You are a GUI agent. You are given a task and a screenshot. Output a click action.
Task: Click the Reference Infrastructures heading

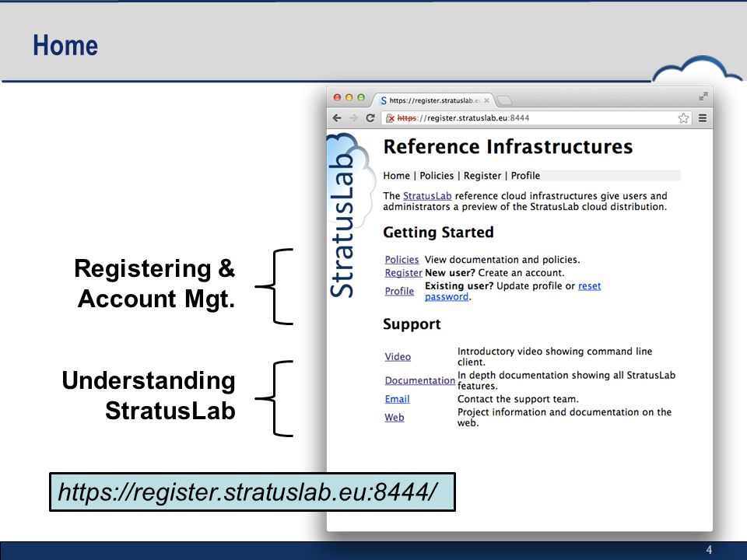click(508, 147)
